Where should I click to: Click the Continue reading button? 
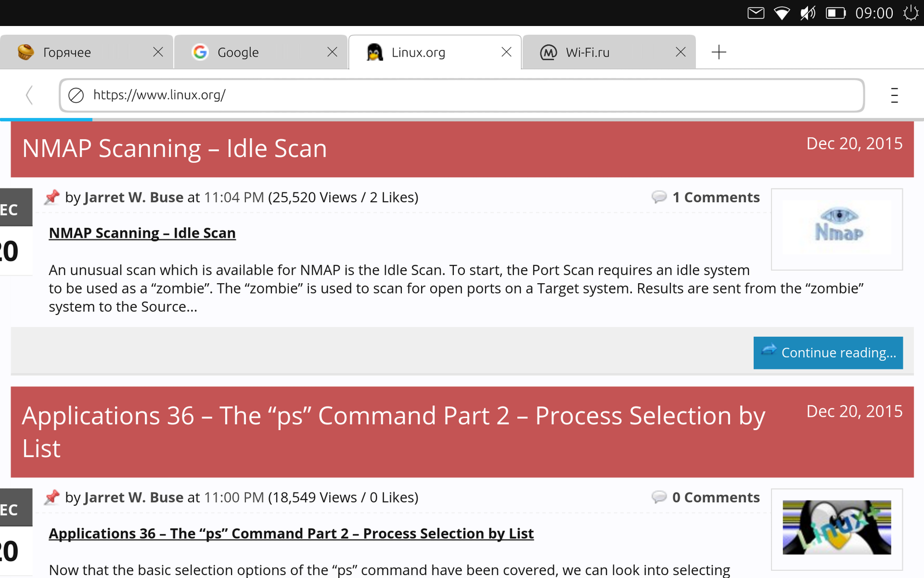(x=828, y=353)
